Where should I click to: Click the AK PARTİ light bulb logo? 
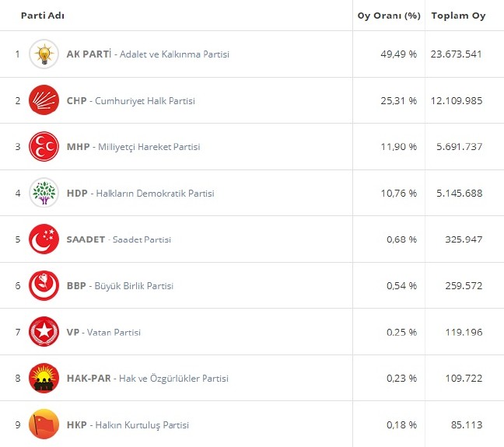point(44,54)
